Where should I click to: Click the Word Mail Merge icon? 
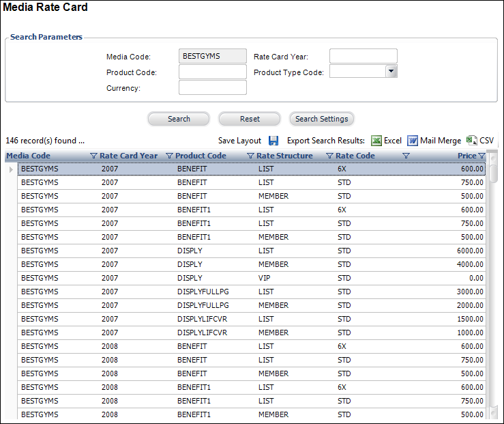coord(413,141)
